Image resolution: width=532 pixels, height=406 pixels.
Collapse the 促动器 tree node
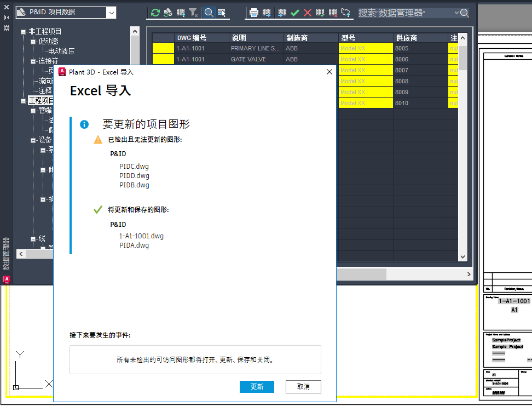[33, 42]
